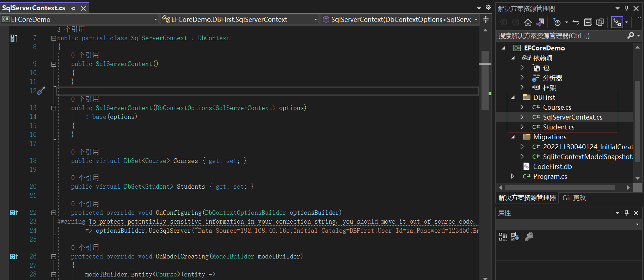Toggle alphabetical sort in Properties panel

515,237
